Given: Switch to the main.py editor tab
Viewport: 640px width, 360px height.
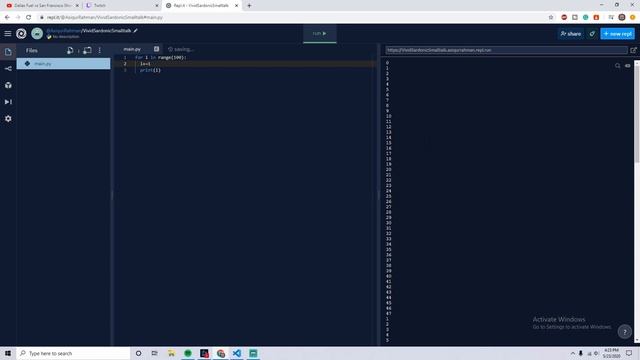Looking at the screenshot, I should point(132,49).
